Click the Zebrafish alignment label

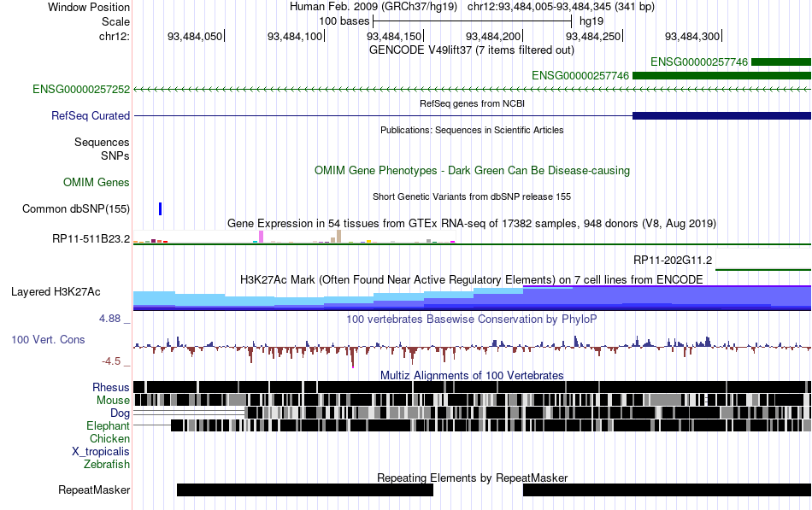(x=107, y=464)
